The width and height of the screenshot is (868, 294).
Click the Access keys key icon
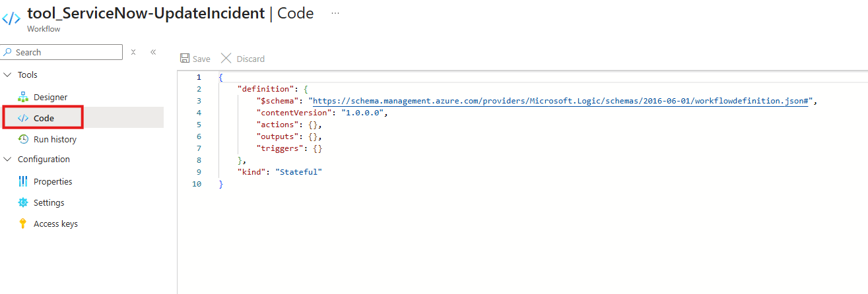coord(23,223)
